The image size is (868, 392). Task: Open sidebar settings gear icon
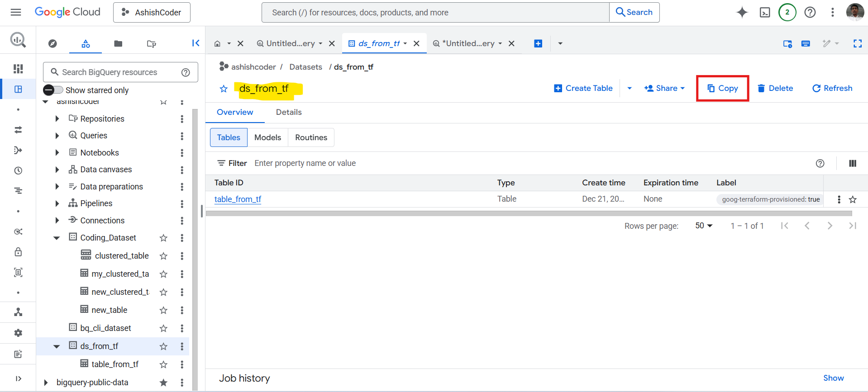click(x=18, y=333)
